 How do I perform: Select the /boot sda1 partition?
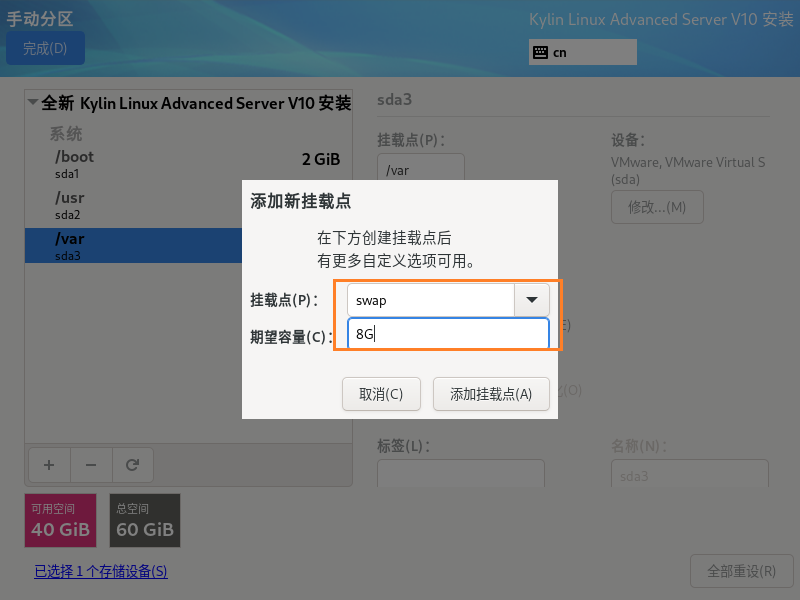188,164
